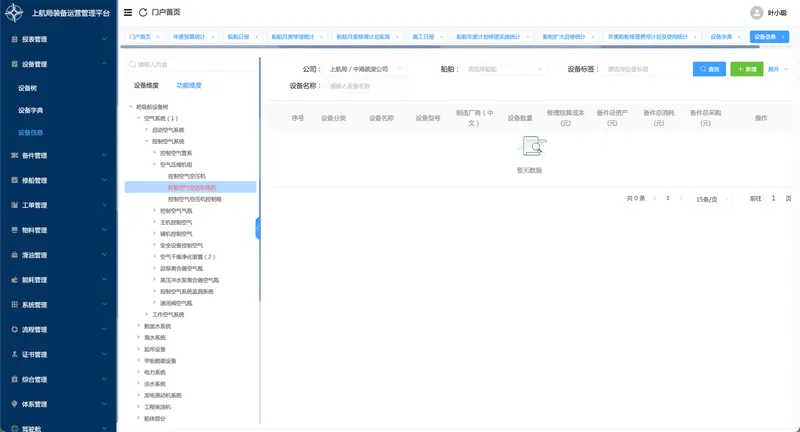Open 设备信息 in sidebar
The width and height of the screenshot is (800, 432).
(x=31, y=133)
